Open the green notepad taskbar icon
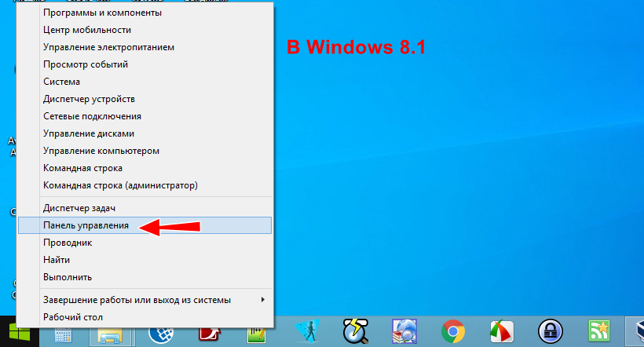Viewport: 644px width, 347px height. point(257,334)
